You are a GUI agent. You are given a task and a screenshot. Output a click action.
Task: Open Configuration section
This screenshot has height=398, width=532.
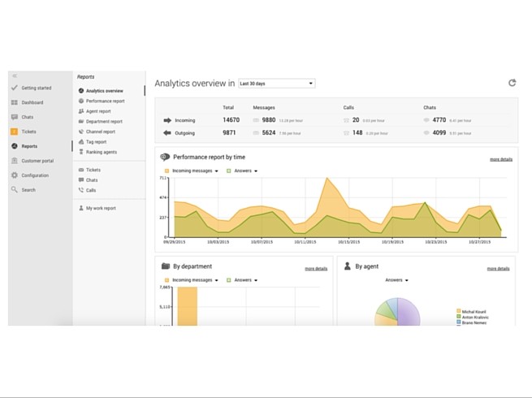pyautogui.click(x=35, y=175)
